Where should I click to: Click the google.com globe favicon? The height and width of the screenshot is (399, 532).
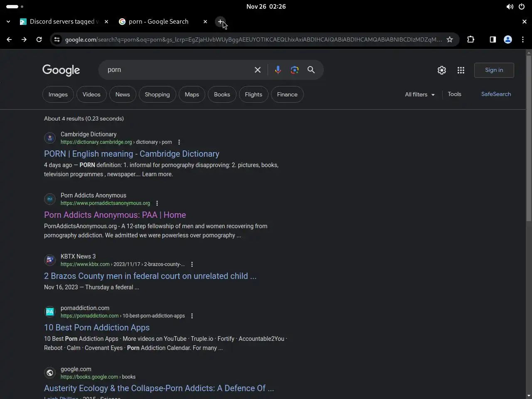50,373
